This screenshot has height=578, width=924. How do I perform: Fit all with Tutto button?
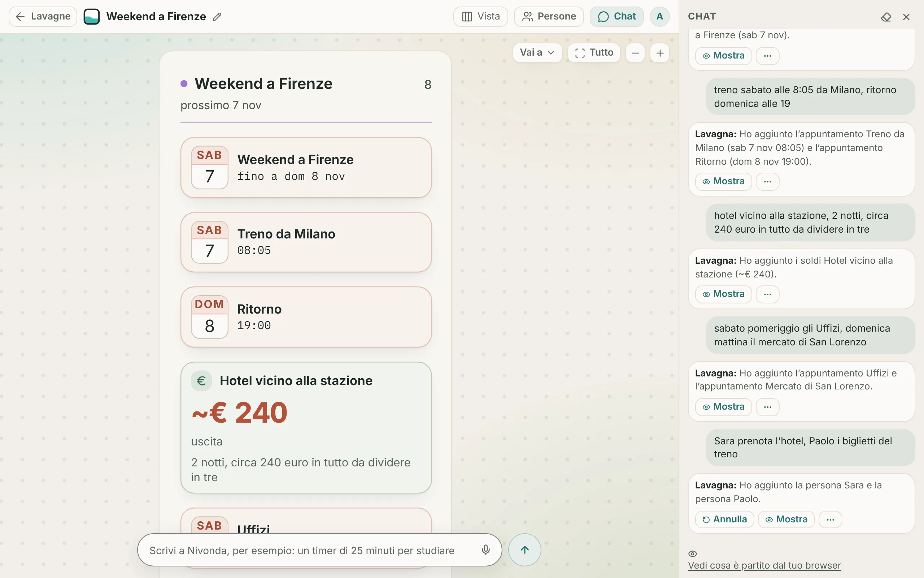(x=594, y=52)
